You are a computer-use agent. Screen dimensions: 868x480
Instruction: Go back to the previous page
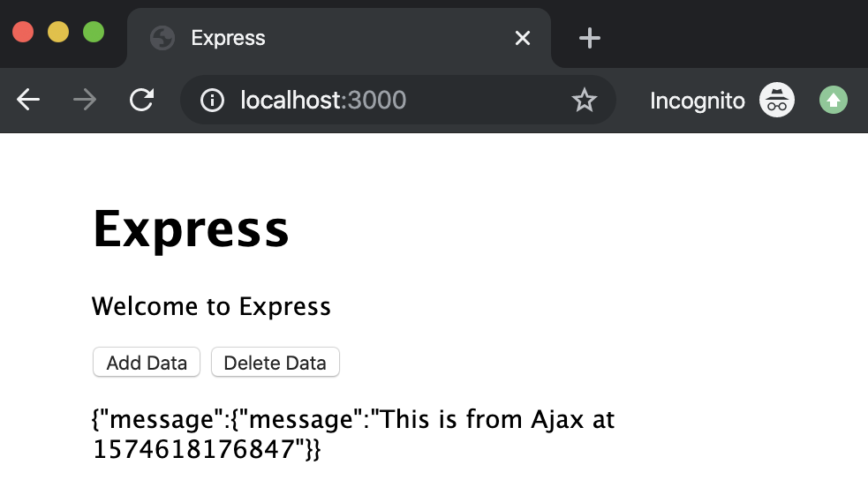pos(28,101)
